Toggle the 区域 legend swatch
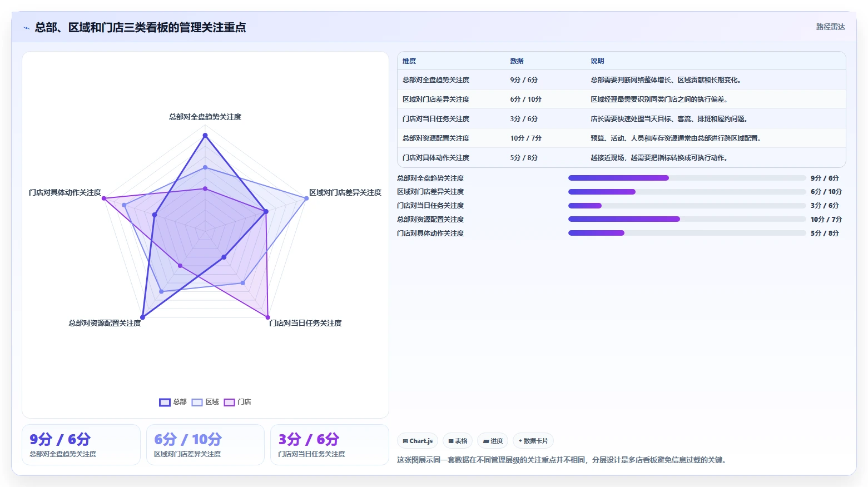This screenshot has height=487, width=868. (x=197, y=402)
